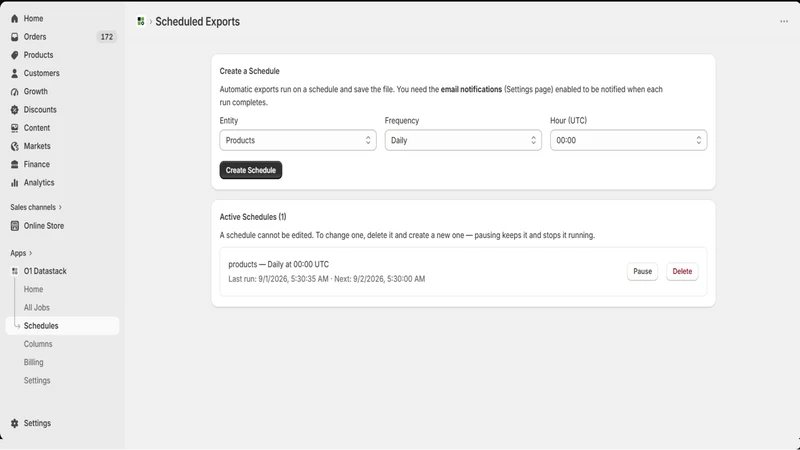Viewport: 800px width, 450px height.
Task: Open the Frequency dropdown showing Daily
Action: (x=463, y=140)
